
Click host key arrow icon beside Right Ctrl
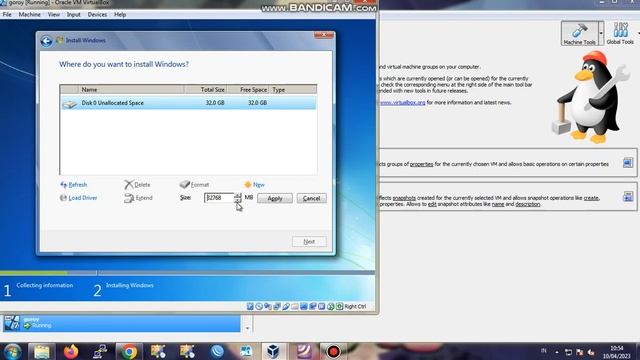(340, 307)
